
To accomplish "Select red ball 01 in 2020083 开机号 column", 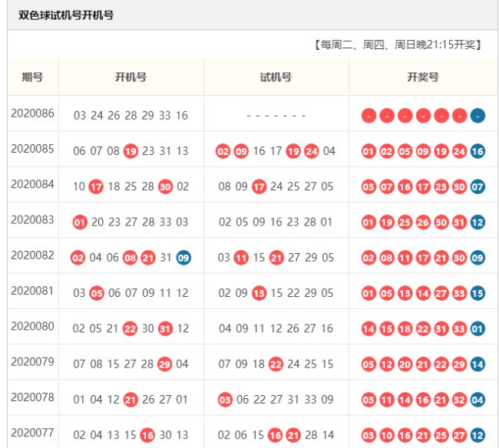I will pyautogui.click(x=79, y=222).
